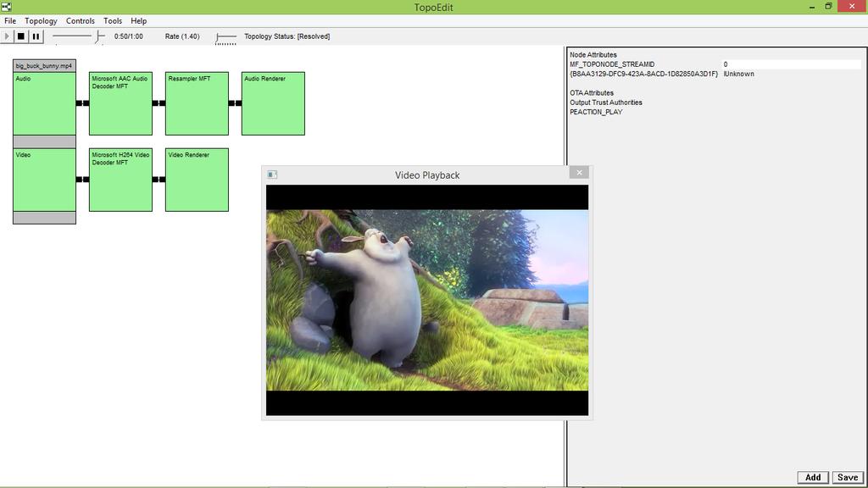Click the IUnknown attribute value
The image size is (868, 488).
pos(738,74)
